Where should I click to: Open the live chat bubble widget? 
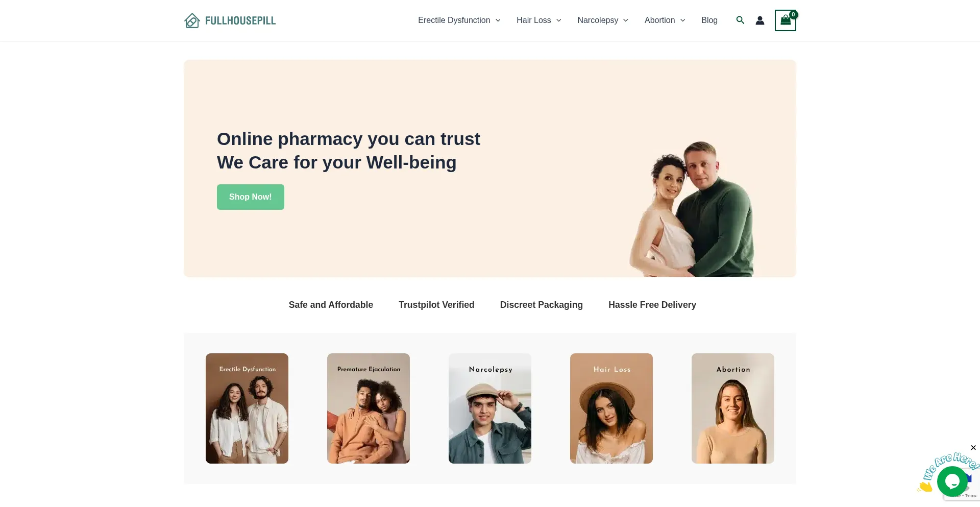tap(952, 481)
